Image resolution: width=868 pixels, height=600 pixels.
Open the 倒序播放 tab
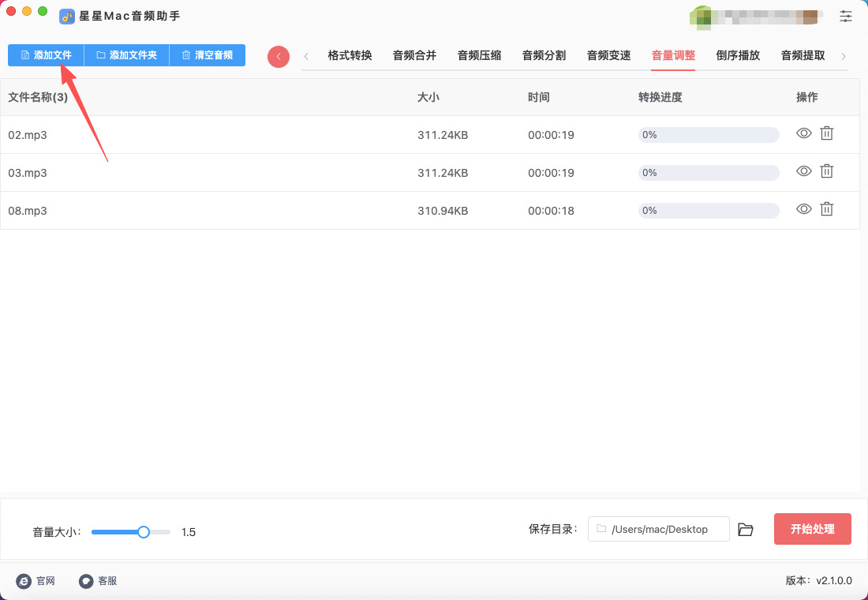click(x=738, y=55)
